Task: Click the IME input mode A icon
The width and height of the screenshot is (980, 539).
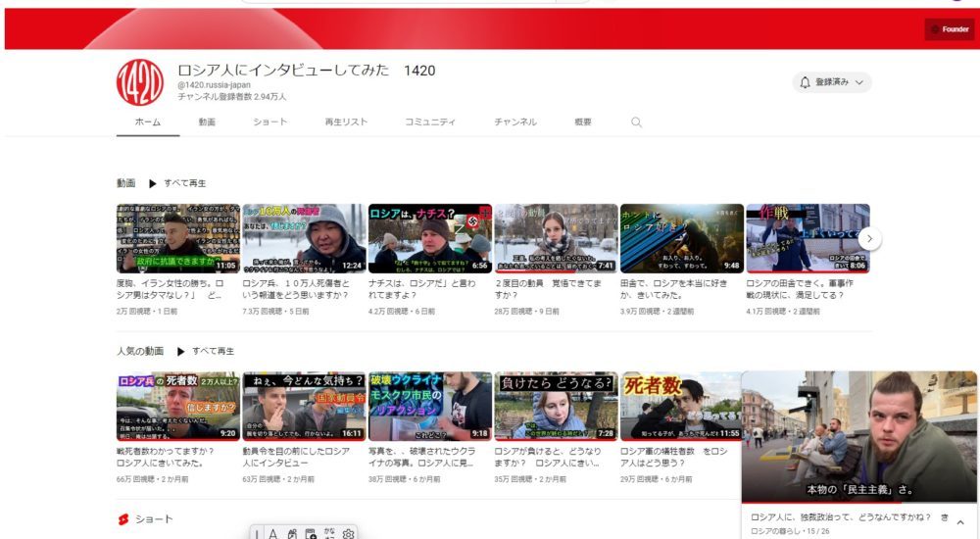Action: pyautogui.click(x=273, y=533)
